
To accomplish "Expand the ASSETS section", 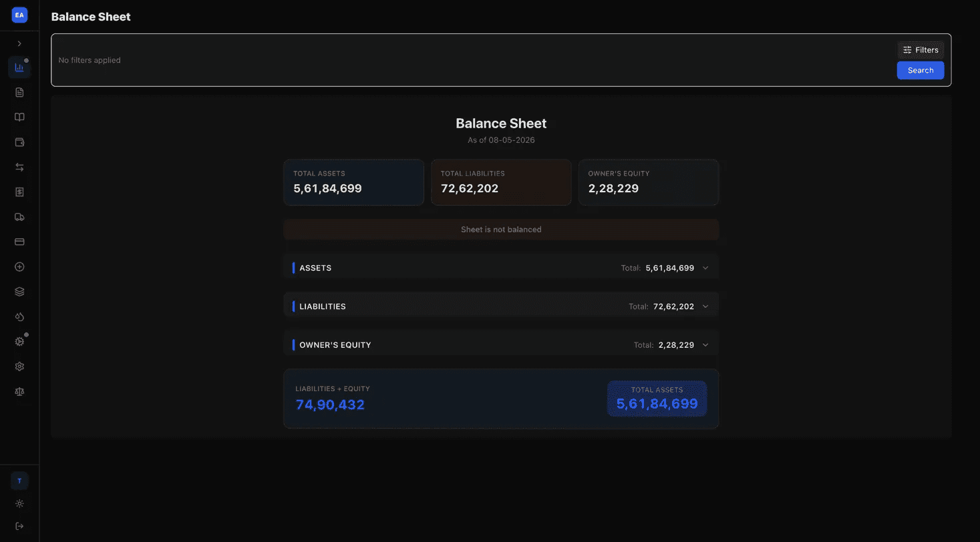I will (x=501, y=268).
